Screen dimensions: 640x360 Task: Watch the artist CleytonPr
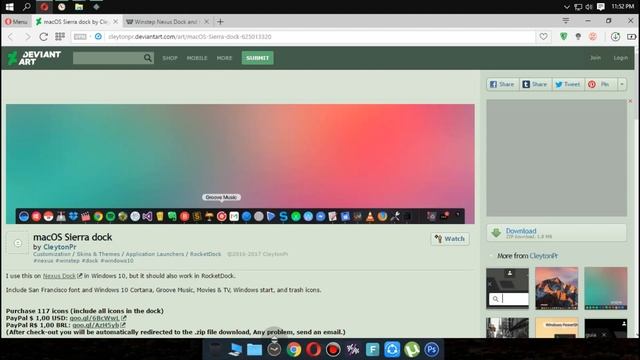click(450, 239)
